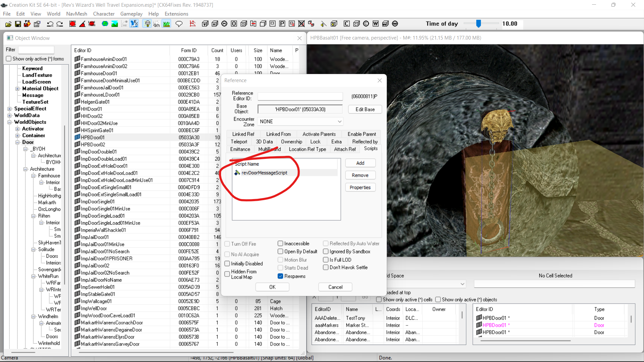Check the Open By Default option
The height and width of the screenshot is (362, 644).
click(x=280, y=252)
